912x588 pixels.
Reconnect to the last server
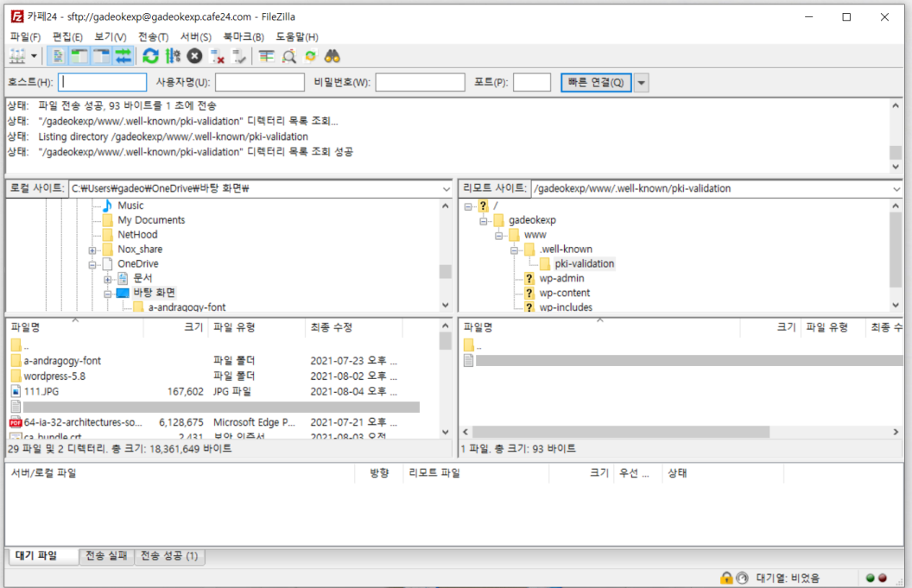point(239,56)
